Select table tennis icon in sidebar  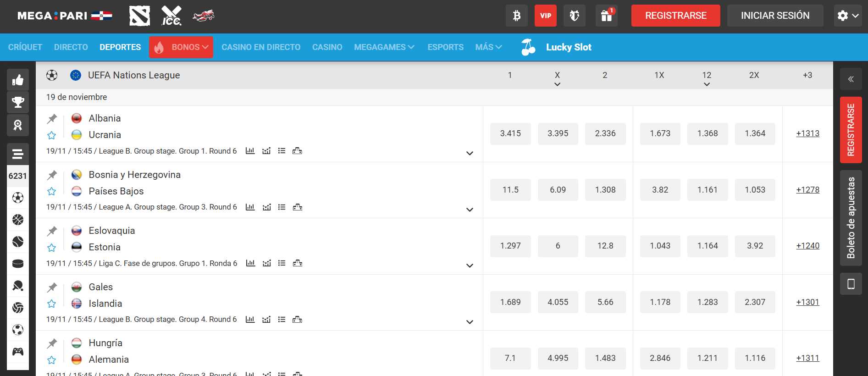[18, 286]
